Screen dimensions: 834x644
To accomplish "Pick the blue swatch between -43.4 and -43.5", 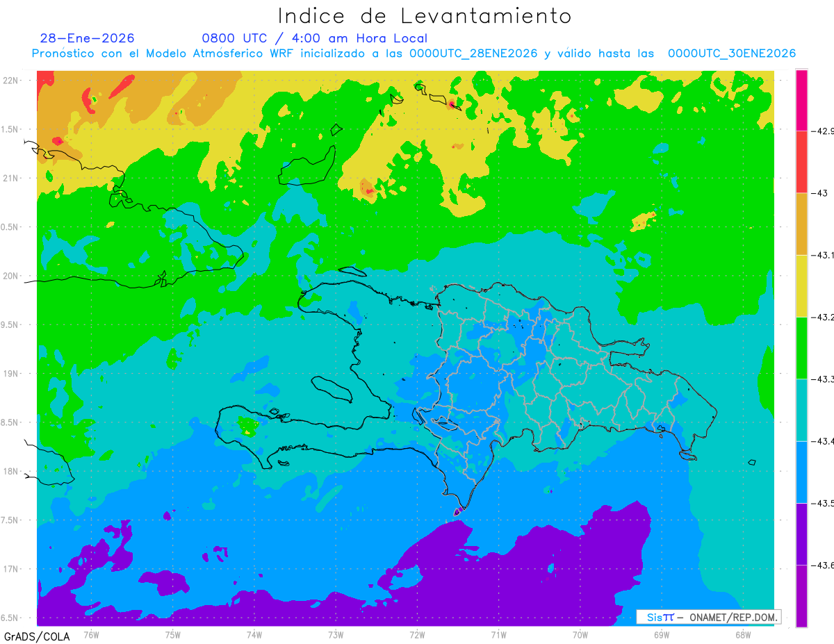I will (801, 472).
